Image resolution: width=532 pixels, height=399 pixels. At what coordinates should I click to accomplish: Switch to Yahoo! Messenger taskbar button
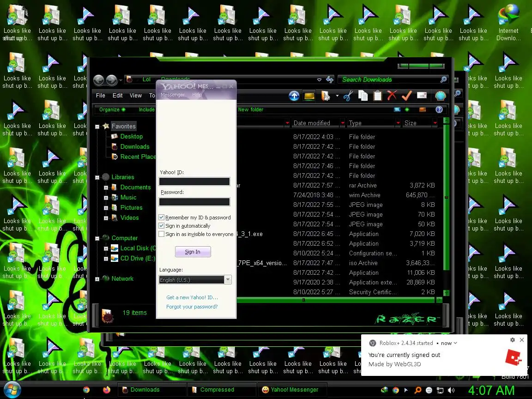point(292,390)
